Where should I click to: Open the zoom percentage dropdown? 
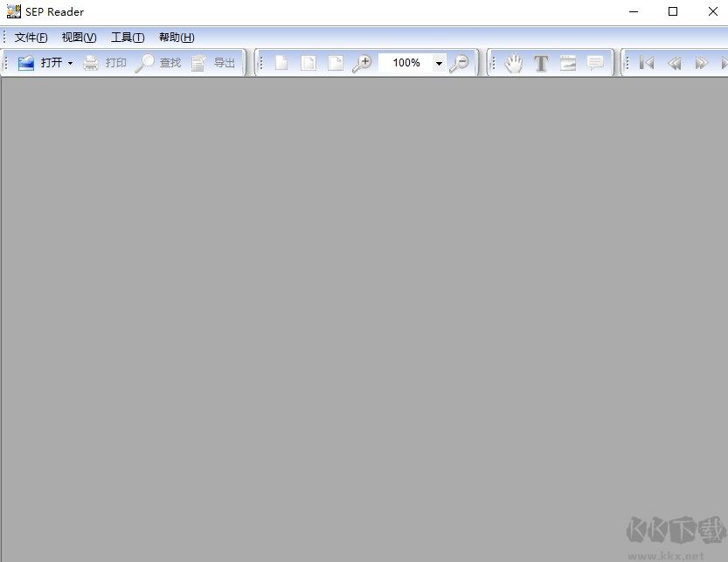coord(439,62)
